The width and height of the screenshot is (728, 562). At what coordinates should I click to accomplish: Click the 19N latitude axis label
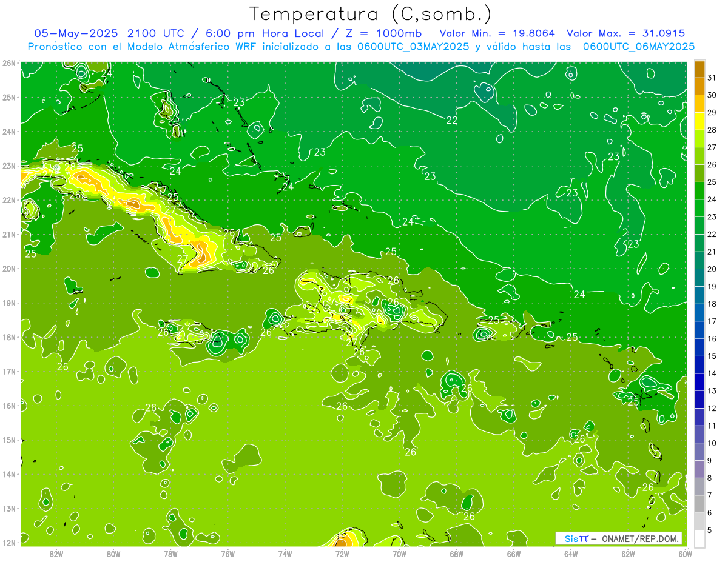click(x=8, y=303)
